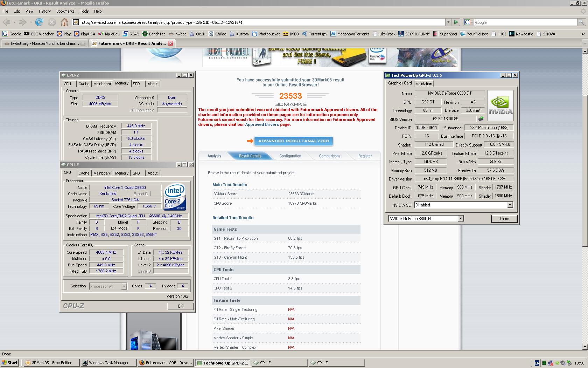Open the URL history dropdown arrow
This screenshot has width=588, height=368.
tap(448, 22)
